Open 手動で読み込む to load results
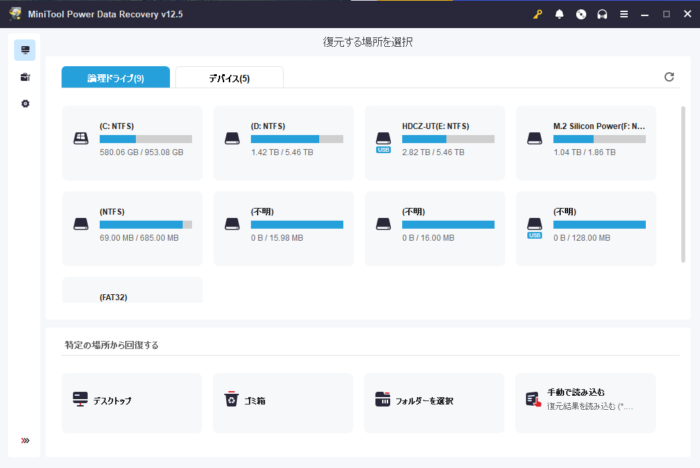 [x=586, y=403]
